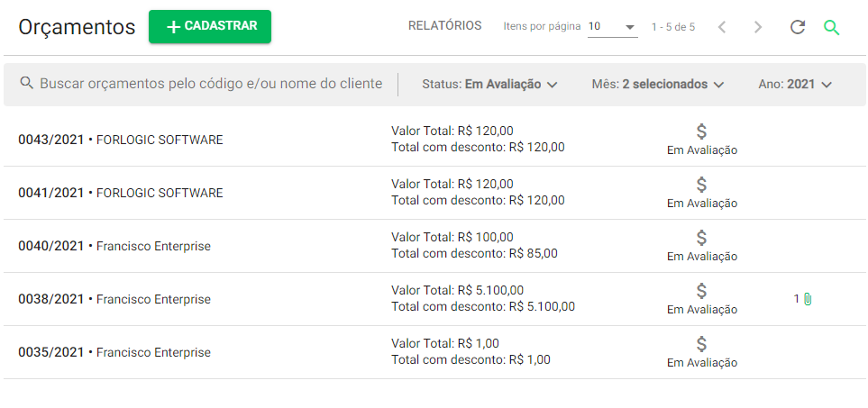Click the dollar status icon for 0043/2021
The width and height of the screenshot is (868, 408).
[701, 131]
